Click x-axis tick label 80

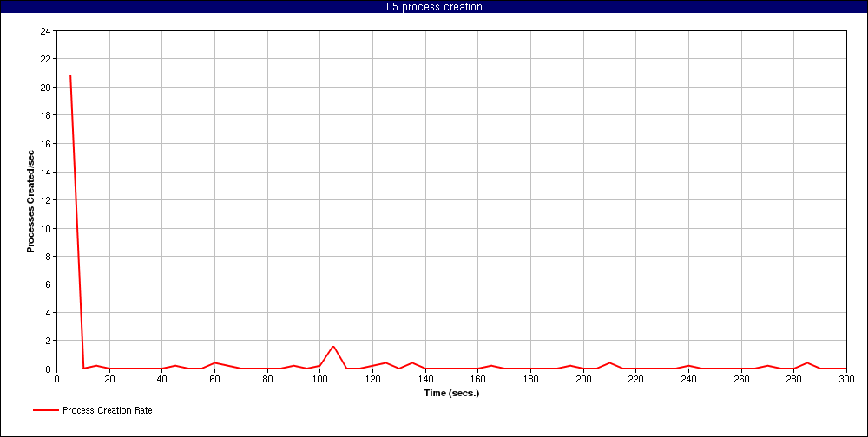pos(267,379)
